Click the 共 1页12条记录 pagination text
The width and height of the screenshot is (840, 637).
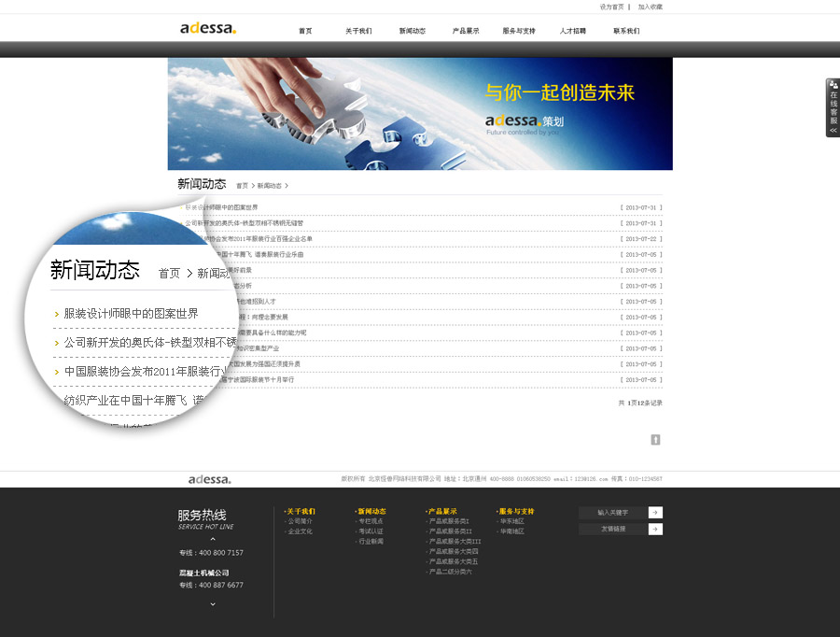tap(640, 403)
